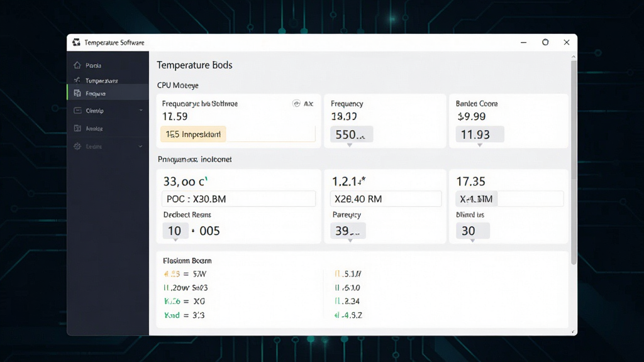This screenshot has width=644, height=362.
Task: Click the input field under 17.35
Action: click(x=509, y=199)
